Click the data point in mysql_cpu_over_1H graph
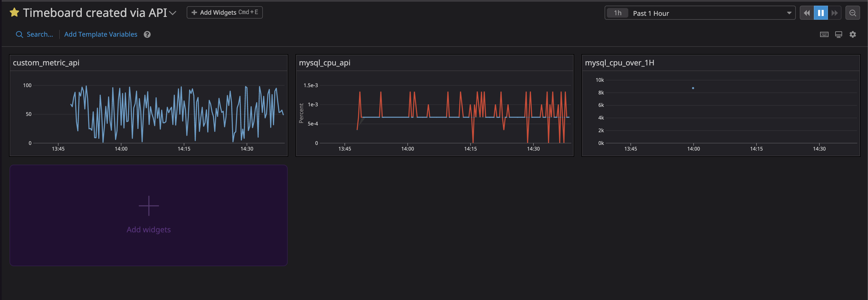 (x=693, y=88)
